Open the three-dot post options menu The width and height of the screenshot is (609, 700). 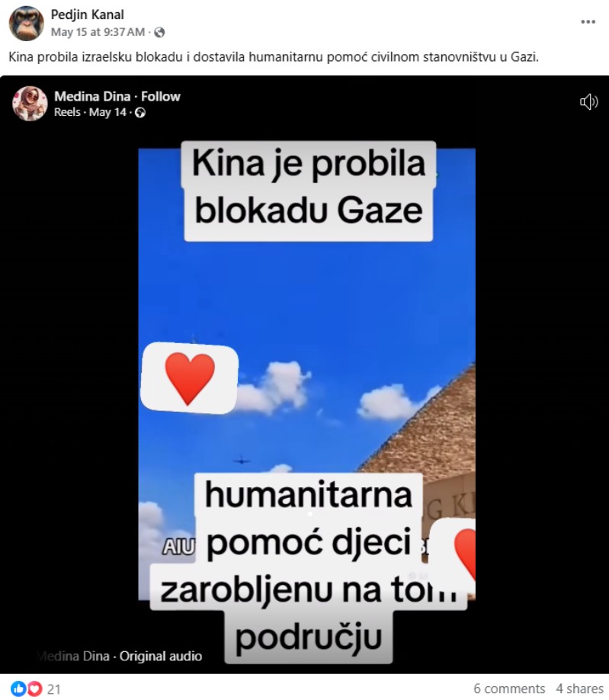tap(588, 22)
